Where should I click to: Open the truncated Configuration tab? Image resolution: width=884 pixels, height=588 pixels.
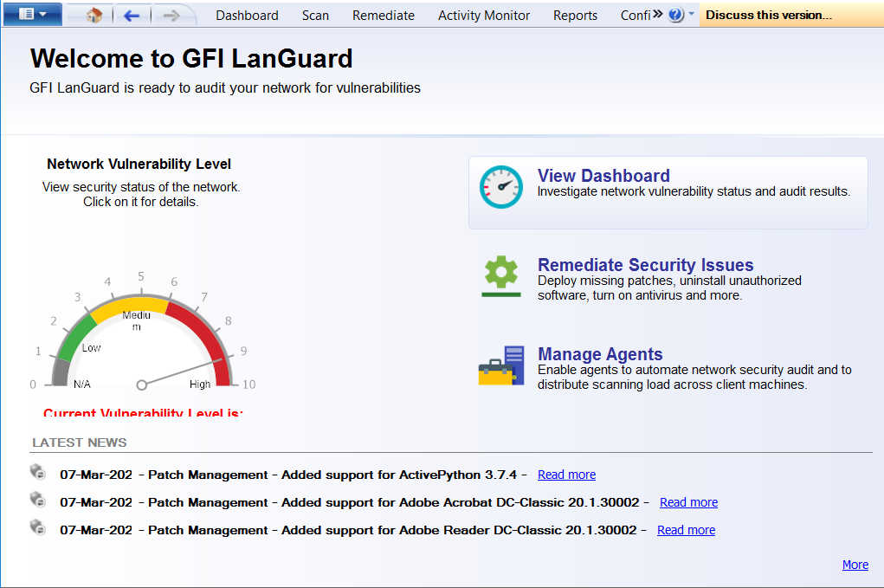[636, 16]
